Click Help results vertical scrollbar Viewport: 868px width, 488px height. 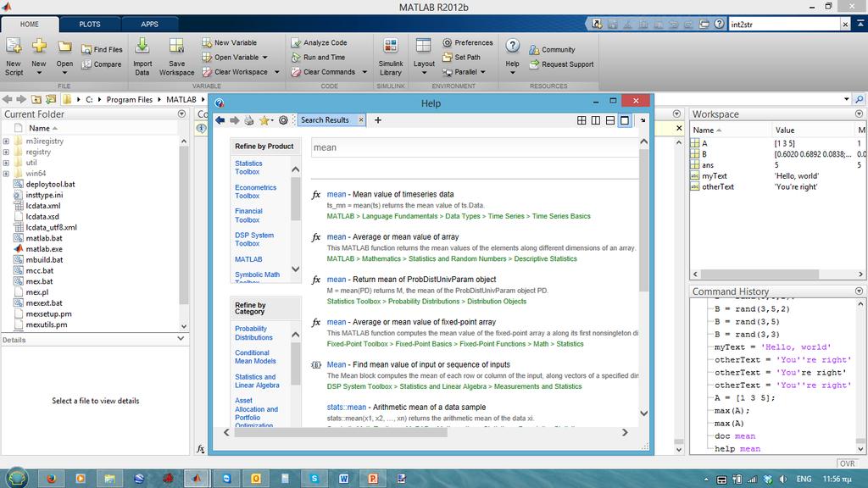[643, 220]
